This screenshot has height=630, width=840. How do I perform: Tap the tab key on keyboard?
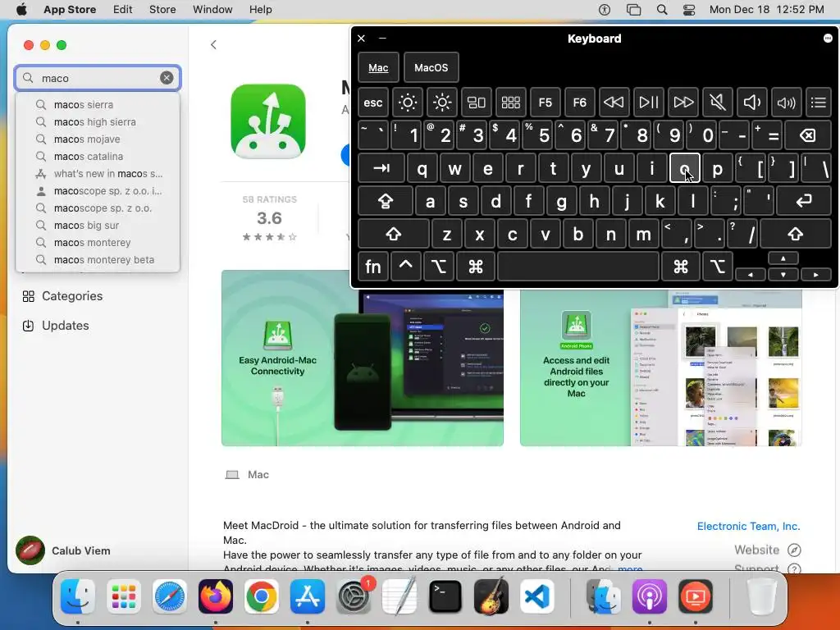pyautogui.click(x=381, y=169)
